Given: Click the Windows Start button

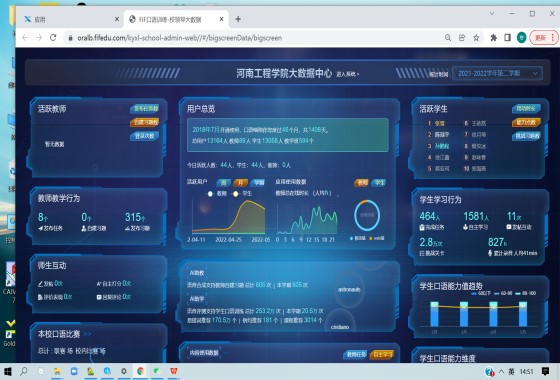Looking at the screenshot, I should pos(8,371).
